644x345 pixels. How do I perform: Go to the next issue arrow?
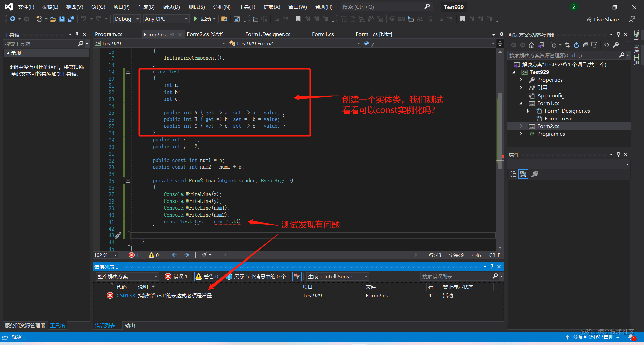pos(186,255)
